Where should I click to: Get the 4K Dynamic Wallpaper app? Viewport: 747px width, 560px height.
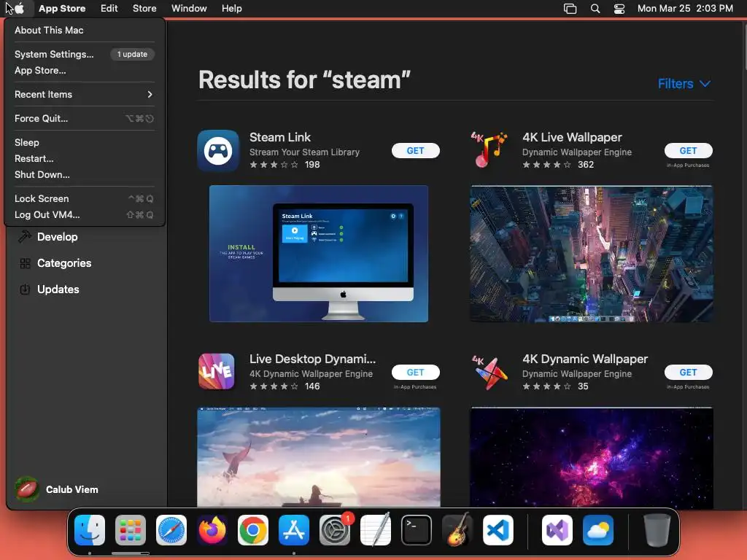coord(689,373)
